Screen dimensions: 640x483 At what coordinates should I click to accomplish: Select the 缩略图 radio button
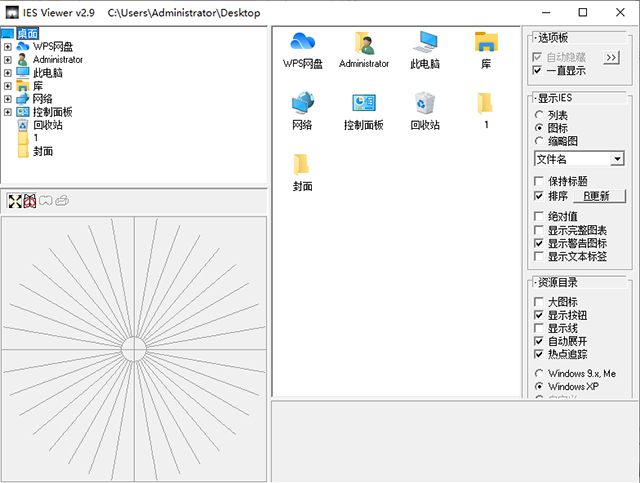pyautogui.click(x=539, y=141)
